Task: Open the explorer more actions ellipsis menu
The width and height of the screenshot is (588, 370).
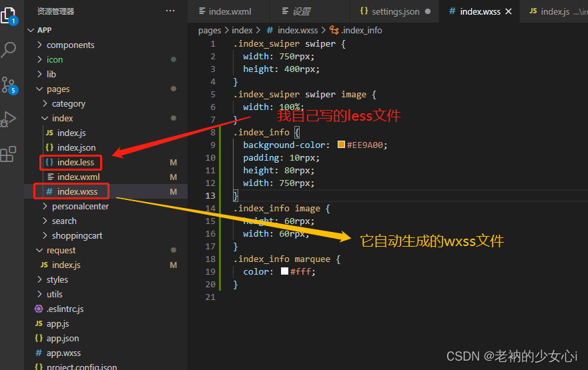Action: pyautogui.click(x=170, y=11)
